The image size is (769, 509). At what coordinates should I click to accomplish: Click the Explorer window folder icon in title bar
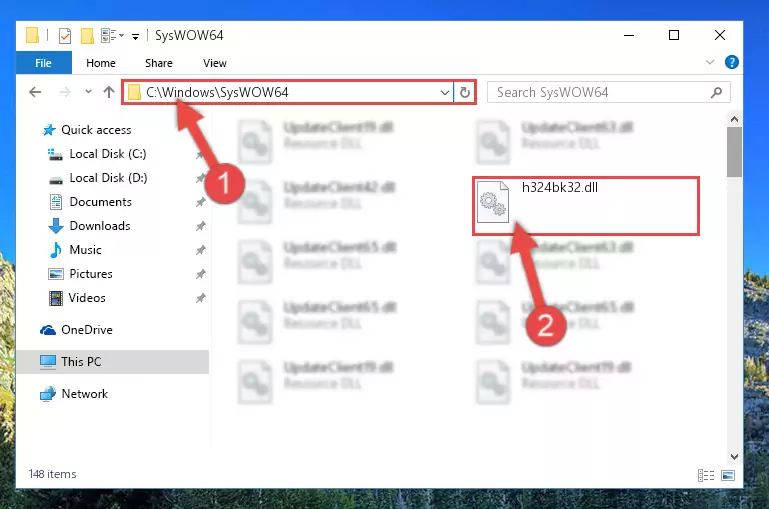coord(32,35)
